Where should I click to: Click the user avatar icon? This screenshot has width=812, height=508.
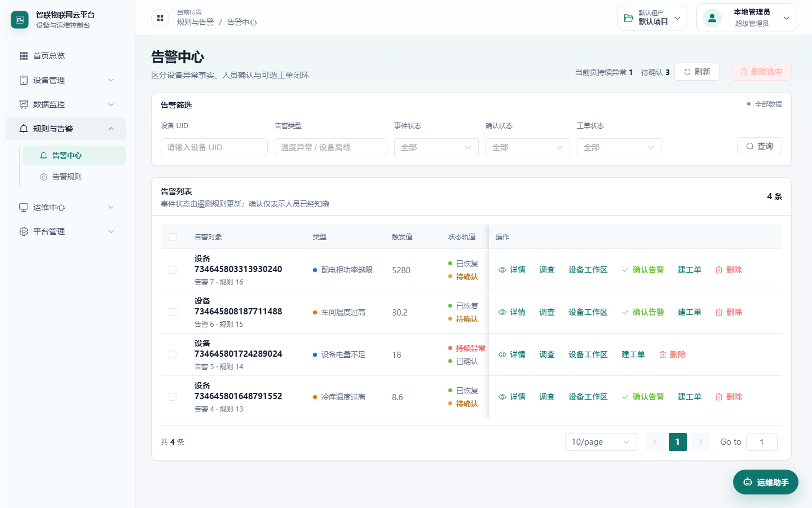712,18
